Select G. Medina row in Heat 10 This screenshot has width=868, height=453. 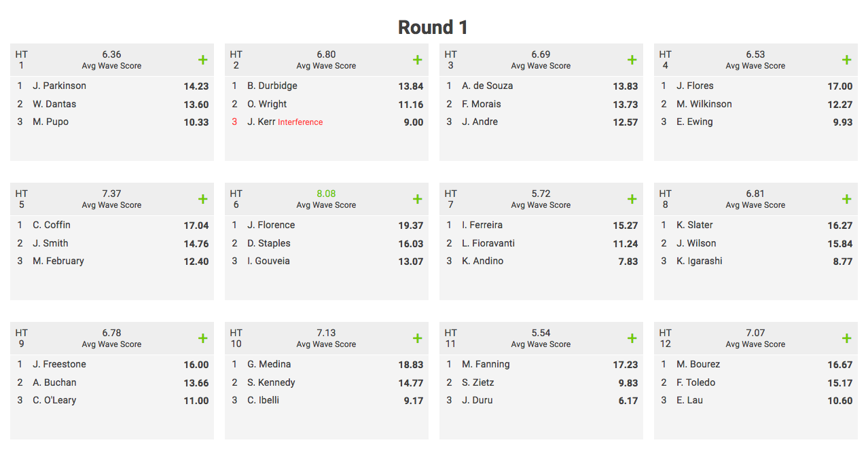[327, 365]
